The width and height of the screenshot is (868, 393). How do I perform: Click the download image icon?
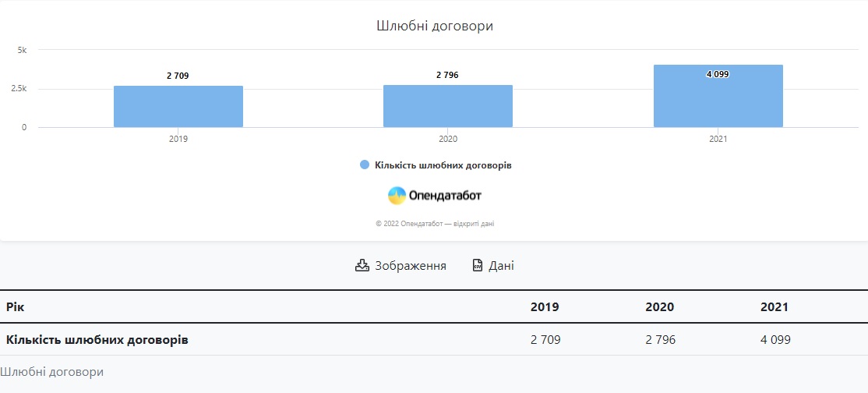click(x=362, y=265)
